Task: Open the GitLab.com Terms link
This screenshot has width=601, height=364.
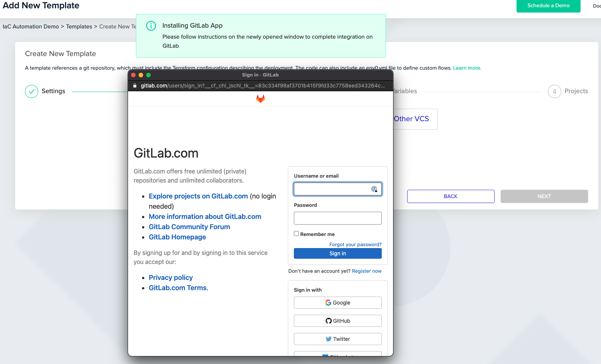Action: coord(178,288)
